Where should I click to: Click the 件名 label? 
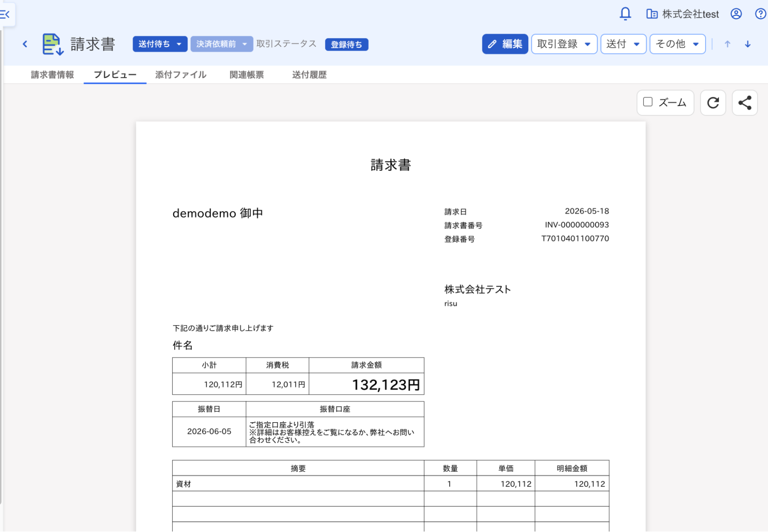point(182,345)
